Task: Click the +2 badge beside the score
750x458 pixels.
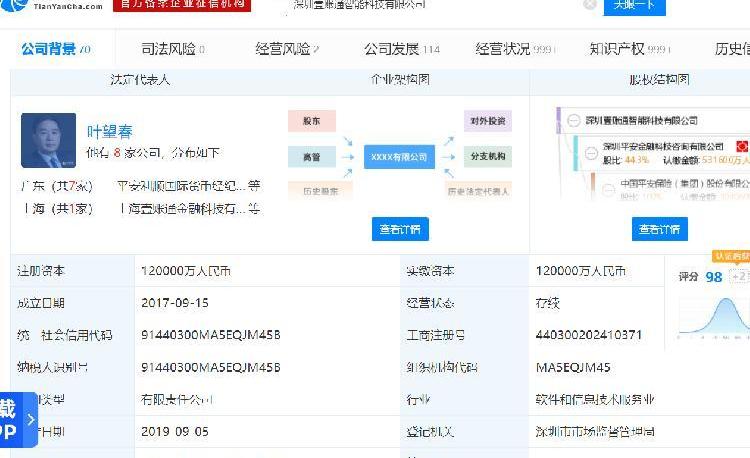Action: click(739, 276)
